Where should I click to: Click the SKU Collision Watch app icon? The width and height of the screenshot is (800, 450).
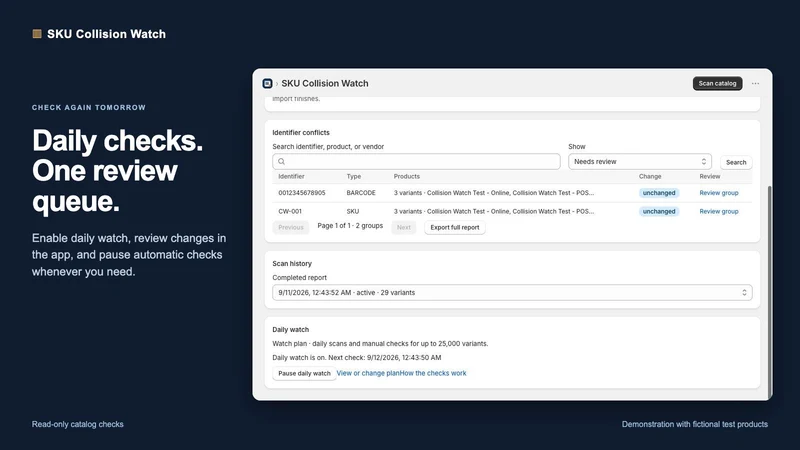click(x=267, y=83)
